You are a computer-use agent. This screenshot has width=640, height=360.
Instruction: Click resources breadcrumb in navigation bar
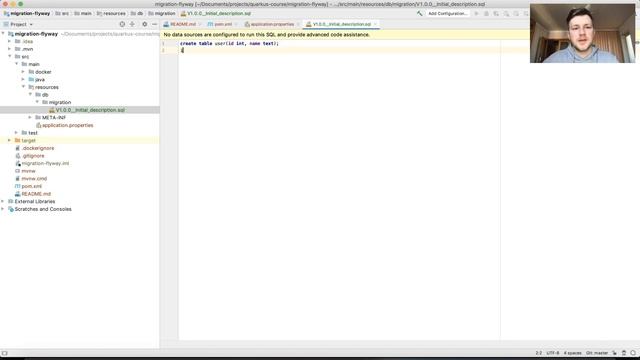tap(111, 13)
